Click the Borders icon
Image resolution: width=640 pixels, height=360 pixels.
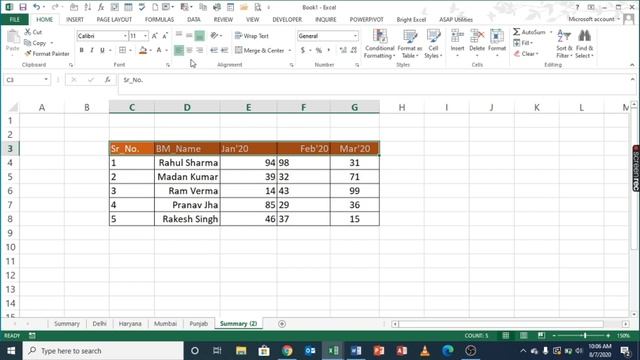pos(122,50)
